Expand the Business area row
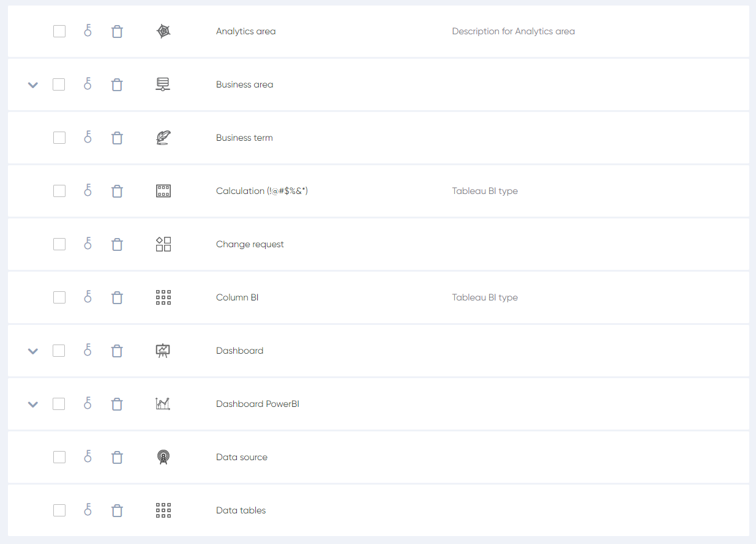Image resolution: width=756 pixels, height=544 pixels. tap(33, 85)
